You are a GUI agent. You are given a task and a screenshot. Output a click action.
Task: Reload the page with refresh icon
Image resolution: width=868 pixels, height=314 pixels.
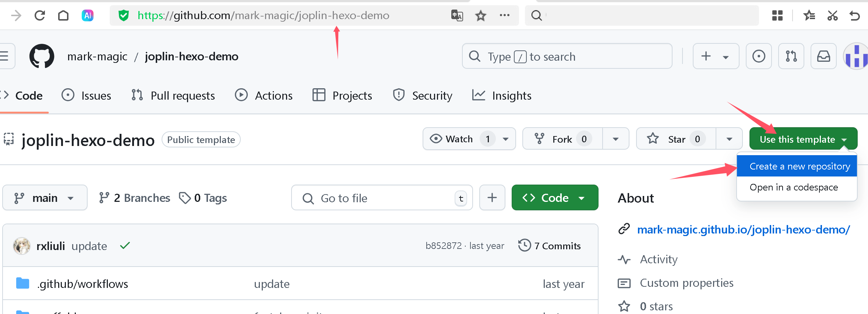pyautogui.click(x=40, y=15)
